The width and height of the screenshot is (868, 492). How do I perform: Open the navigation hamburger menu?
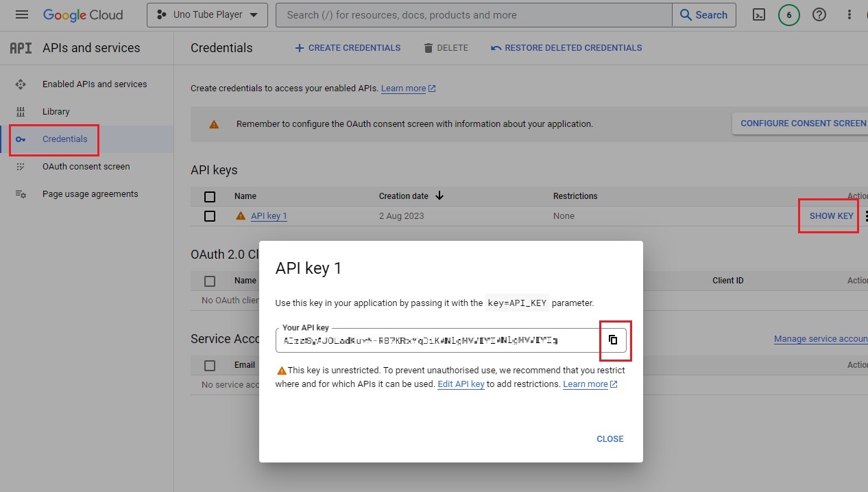click(21, 14)
